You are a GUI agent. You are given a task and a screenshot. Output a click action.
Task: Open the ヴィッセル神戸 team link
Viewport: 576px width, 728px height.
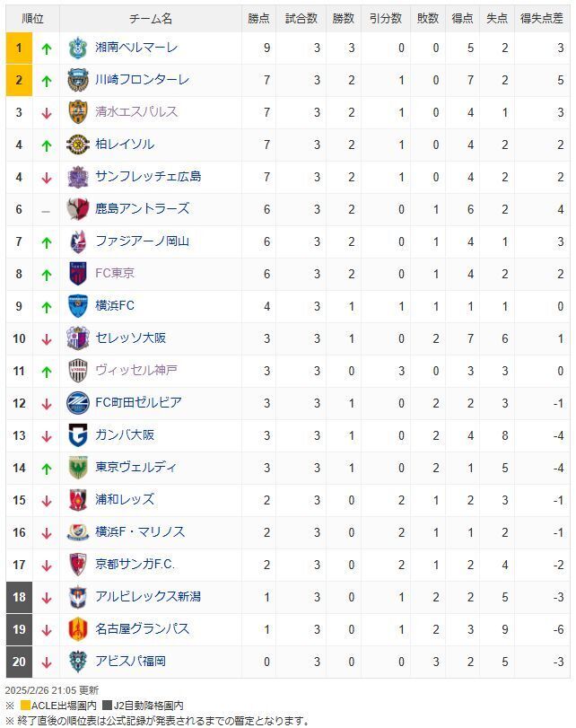(136, 370)
